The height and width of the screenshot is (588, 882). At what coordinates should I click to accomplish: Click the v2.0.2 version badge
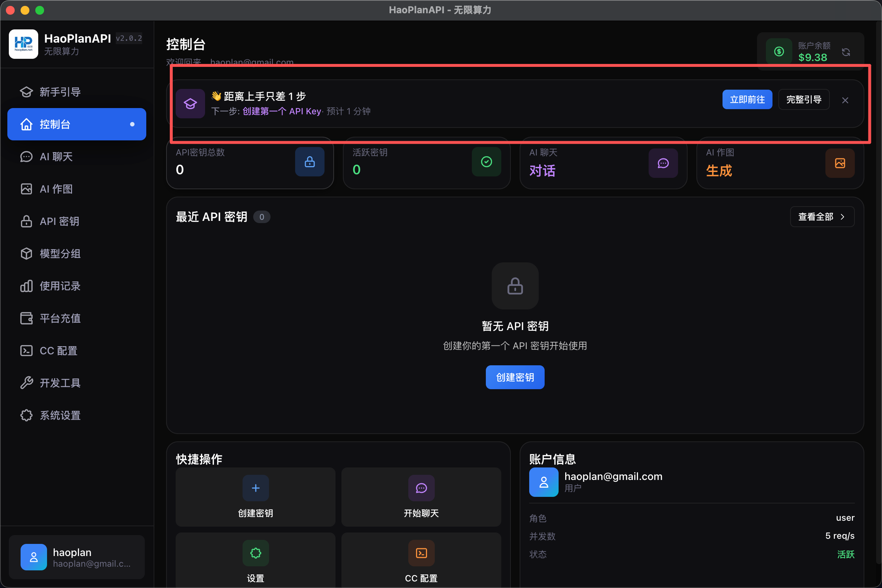coord(129,38)
